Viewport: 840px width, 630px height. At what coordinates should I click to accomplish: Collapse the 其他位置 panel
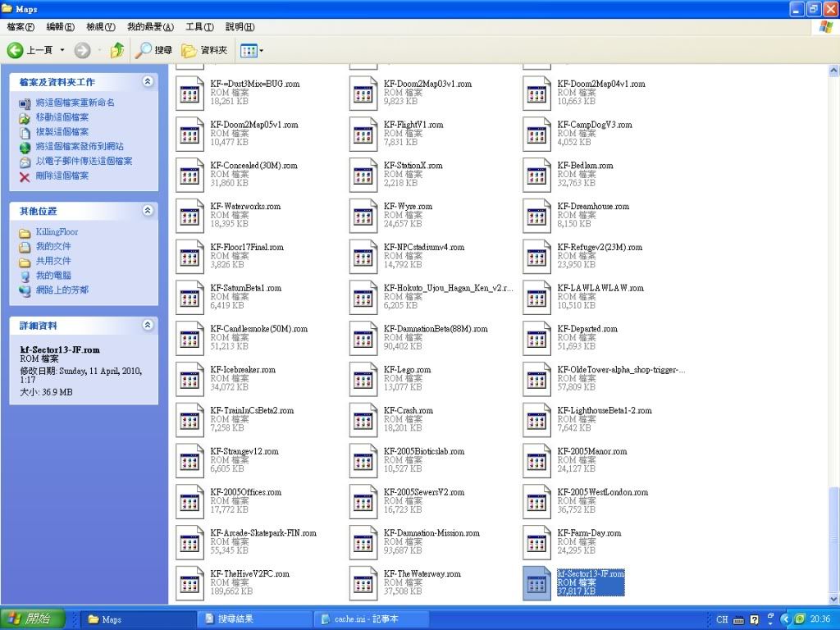(x=148, y=211)
